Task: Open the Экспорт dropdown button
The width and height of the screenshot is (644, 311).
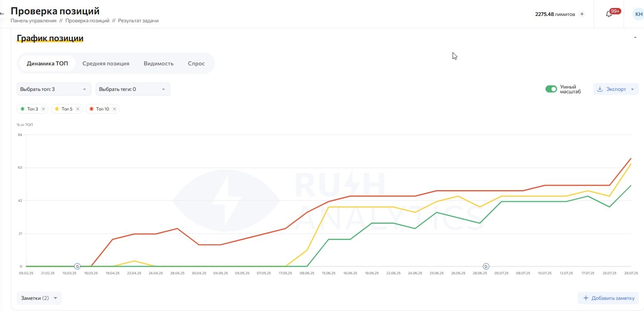Action: click(616, 89)
